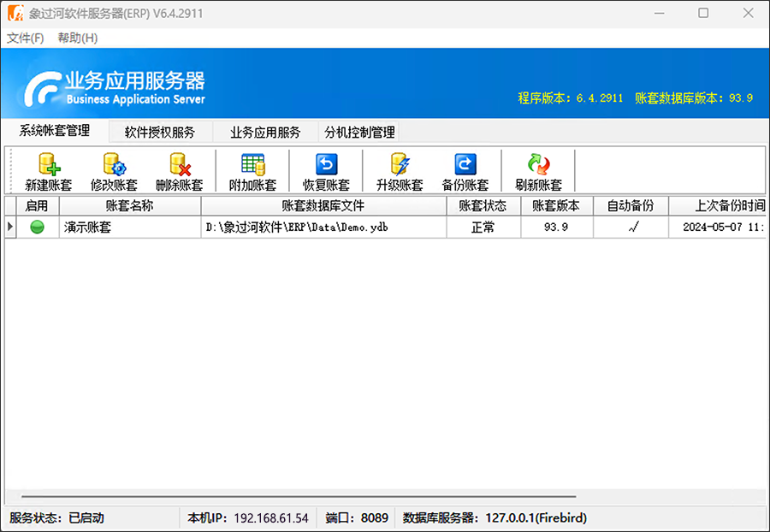Screen dimensions: 770x532
Task: Select the row indicator arrow of 演示账套
Action: coord(10,228)
